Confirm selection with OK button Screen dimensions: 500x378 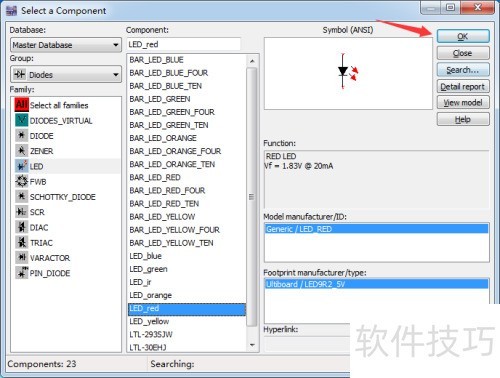pyautogui.click(x=463, y=36)
